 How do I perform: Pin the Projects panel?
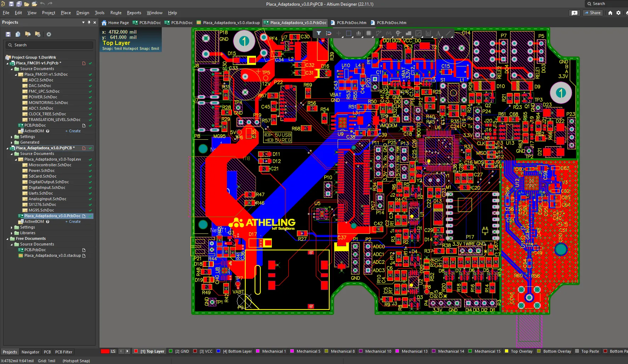tap(89, 22)
